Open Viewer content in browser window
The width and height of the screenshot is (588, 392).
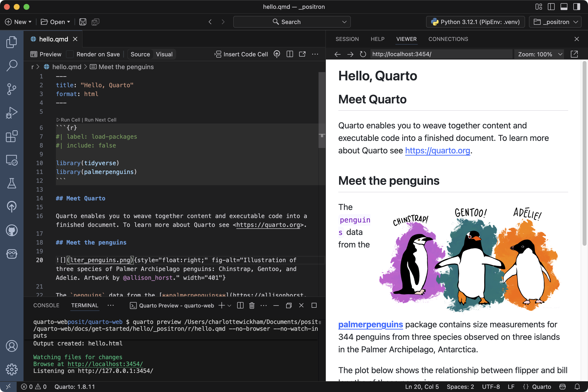(574, 54)
